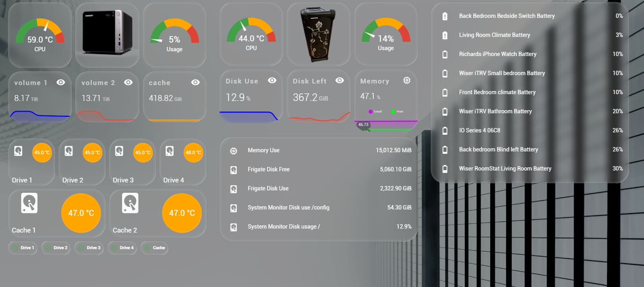
Task: Click the Memory Use chip icon
Action: click(234, 151)
